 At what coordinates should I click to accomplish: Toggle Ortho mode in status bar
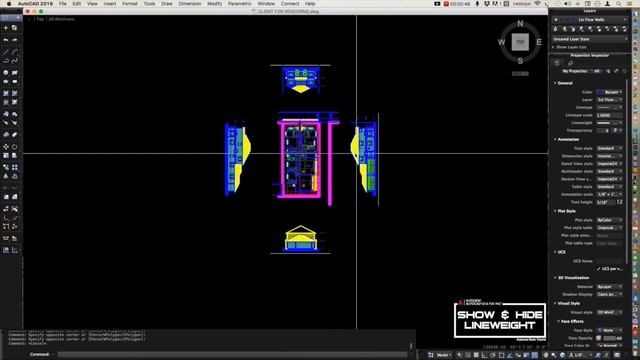484,356
